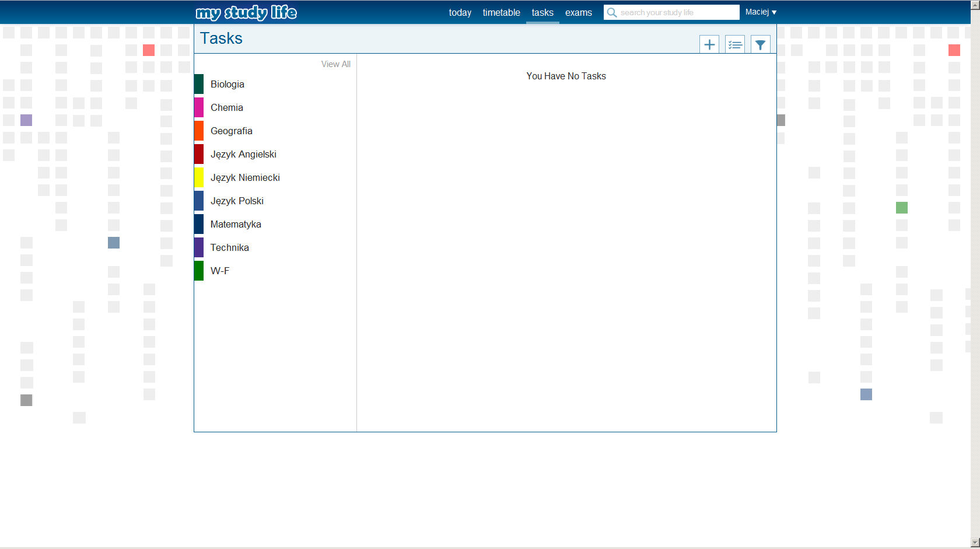980x549 pixels.
Task: Click the search your study life field
Action: tap(677, 12)
